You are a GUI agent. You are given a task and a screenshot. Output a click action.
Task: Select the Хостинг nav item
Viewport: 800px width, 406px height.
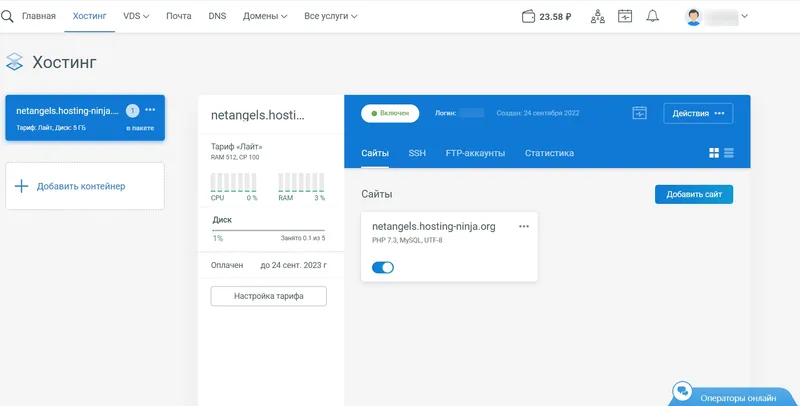point(89,16)
